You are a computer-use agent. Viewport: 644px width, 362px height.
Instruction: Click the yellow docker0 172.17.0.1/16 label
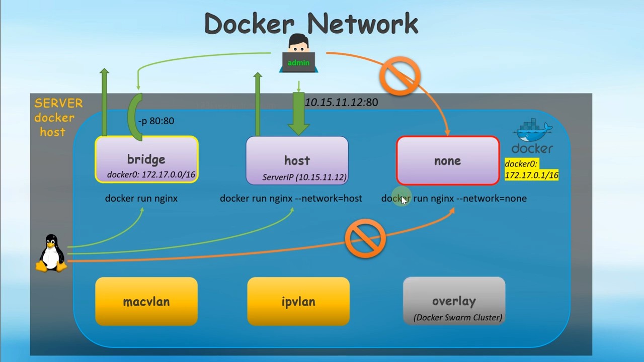pos(531,169)
